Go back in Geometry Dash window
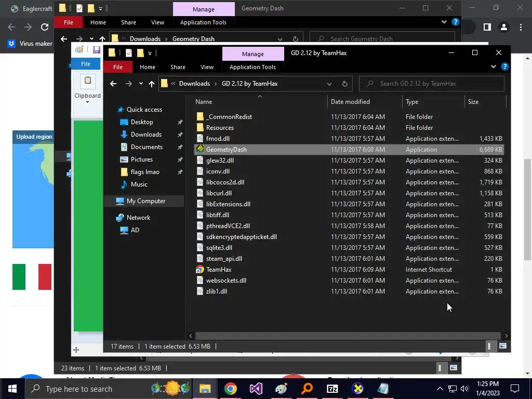The image size is (532, 399). tap(64, 39)
